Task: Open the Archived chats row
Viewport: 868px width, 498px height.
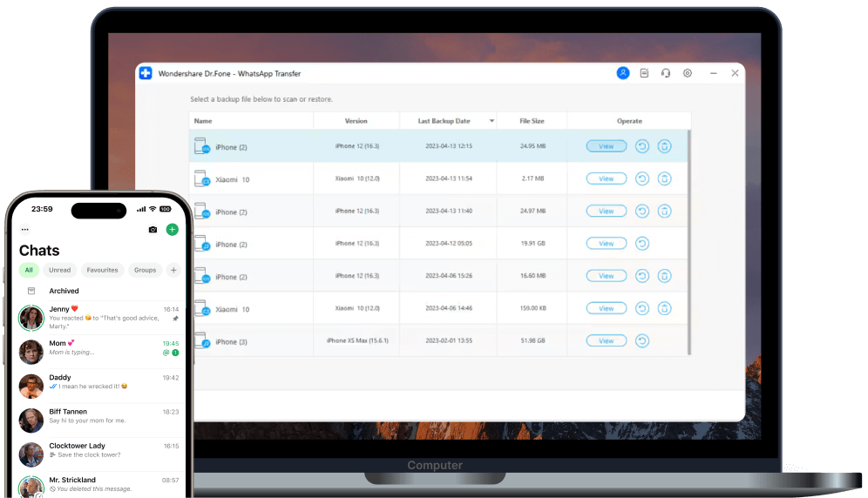Action: pos(99,291)
